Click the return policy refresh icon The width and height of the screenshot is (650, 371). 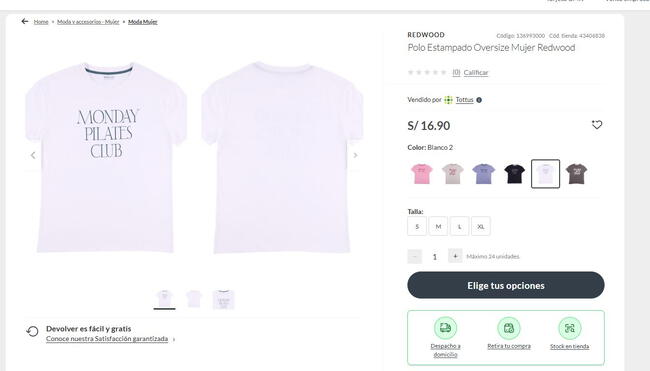pyautogui.click(x=32, y=331)
